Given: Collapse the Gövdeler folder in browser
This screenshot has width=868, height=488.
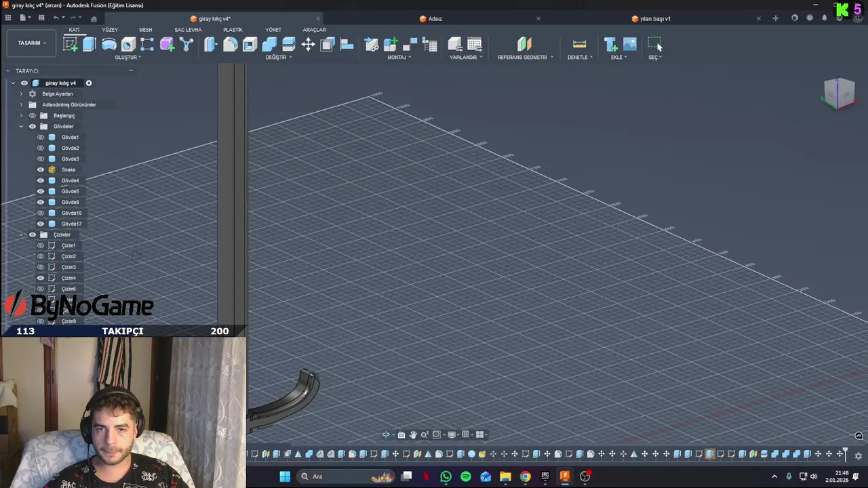Looking at the screenshot, I should [21, 126].
